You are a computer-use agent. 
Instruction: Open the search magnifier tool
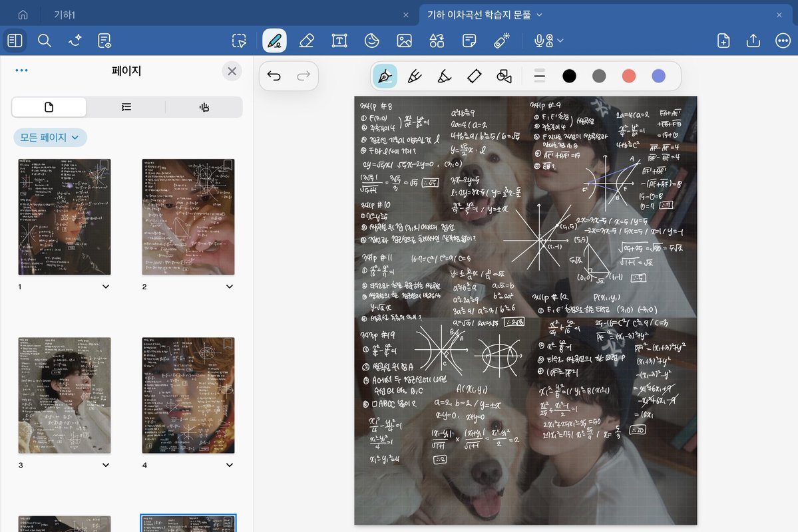click(x=45, y=41)
